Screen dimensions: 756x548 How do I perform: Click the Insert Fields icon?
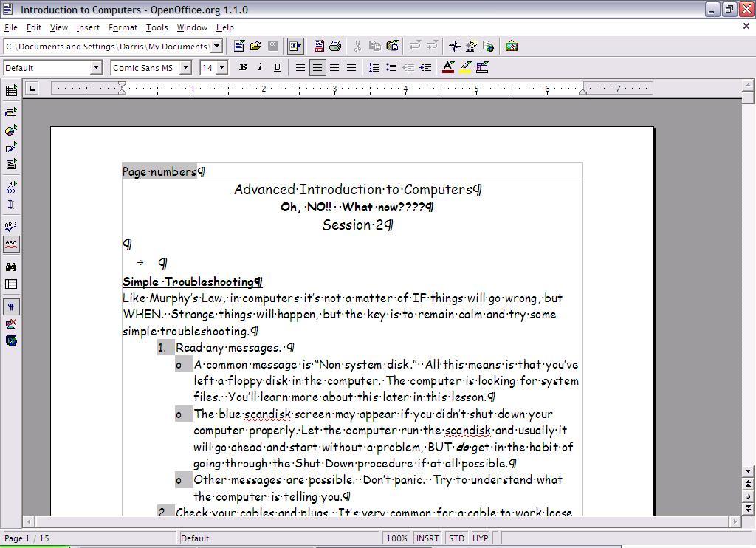(x=11, y=113)
